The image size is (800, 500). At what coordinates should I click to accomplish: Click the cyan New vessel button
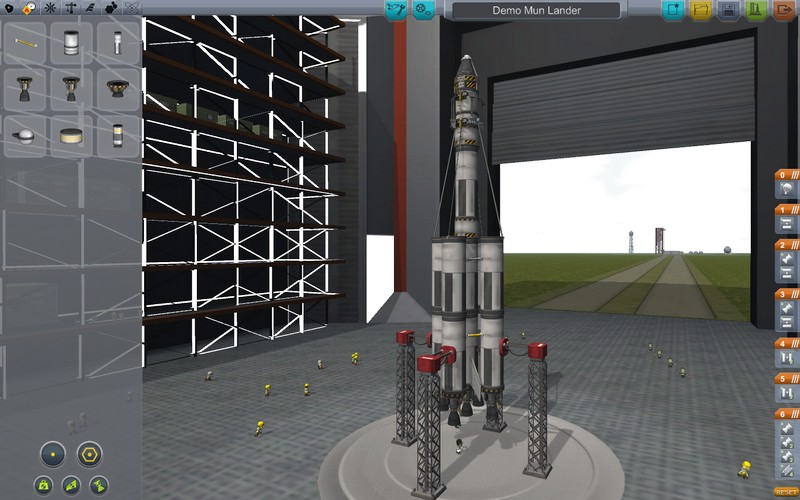(673, 10)
